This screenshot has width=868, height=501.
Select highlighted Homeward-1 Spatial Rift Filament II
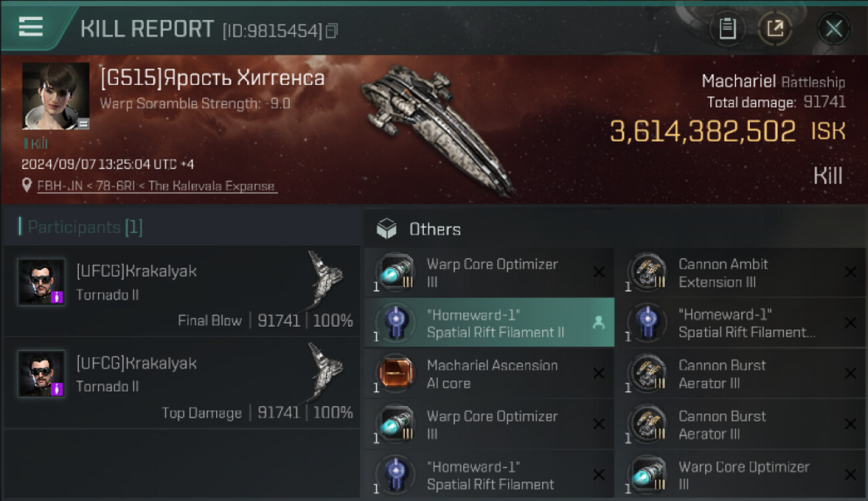(x=489, y=323)
